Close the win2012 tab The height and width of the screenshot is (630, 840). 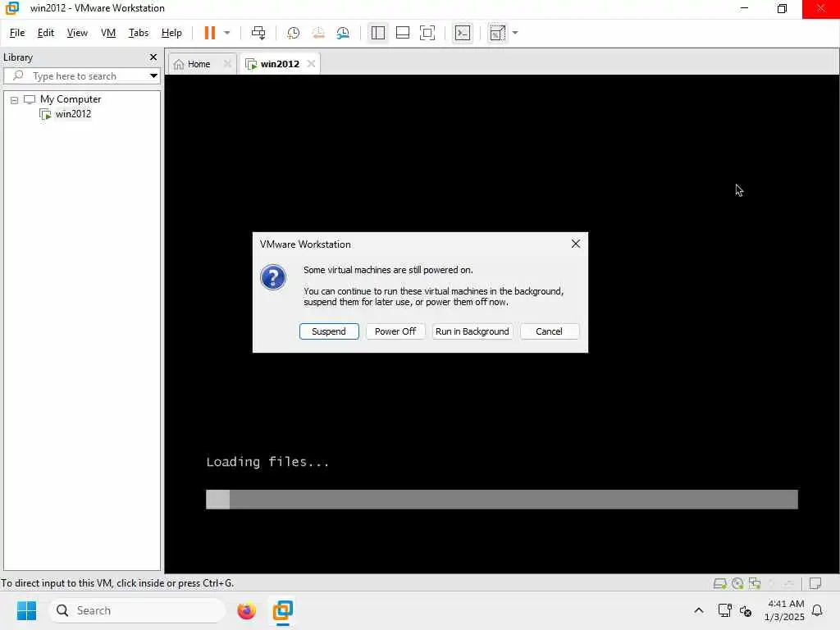tap(311, 64)
